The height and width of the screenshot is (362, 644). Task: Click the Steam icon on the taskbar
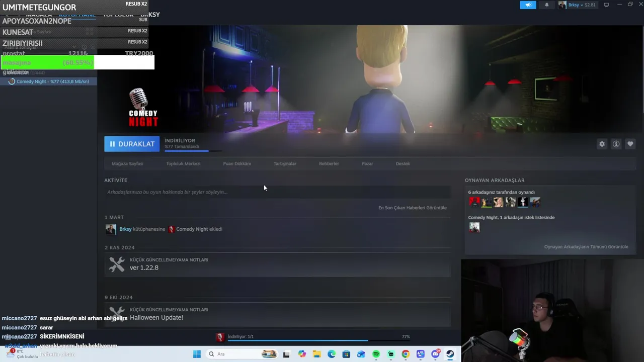click(450, 354)
